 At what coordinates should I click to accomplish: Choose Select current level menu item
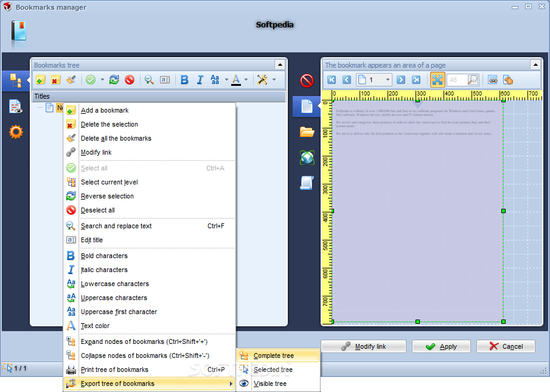pyautogui.click(x=150, y=182)
